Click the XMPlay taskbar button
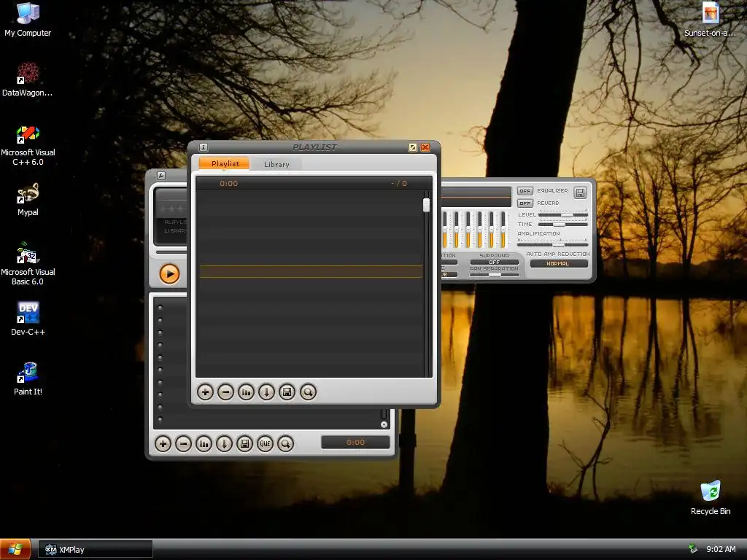Screen dimensions: 747x560 pyautogui.click(x=96, y=550)
